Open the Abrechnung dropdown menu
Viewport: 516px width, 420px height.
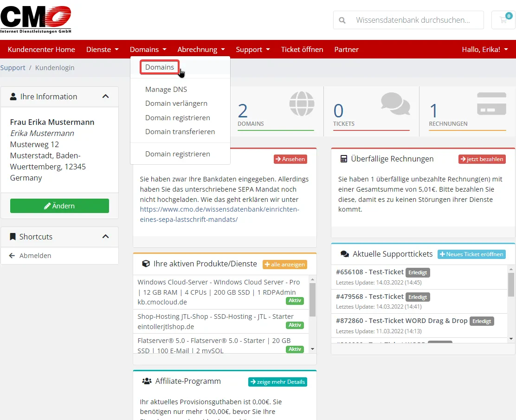[201, 49]
